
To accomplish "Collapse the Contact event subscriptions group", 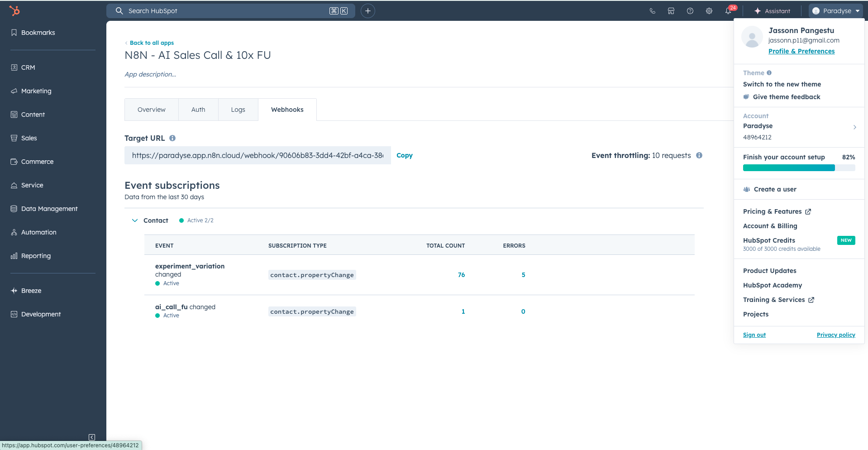I will coord(134,220).
